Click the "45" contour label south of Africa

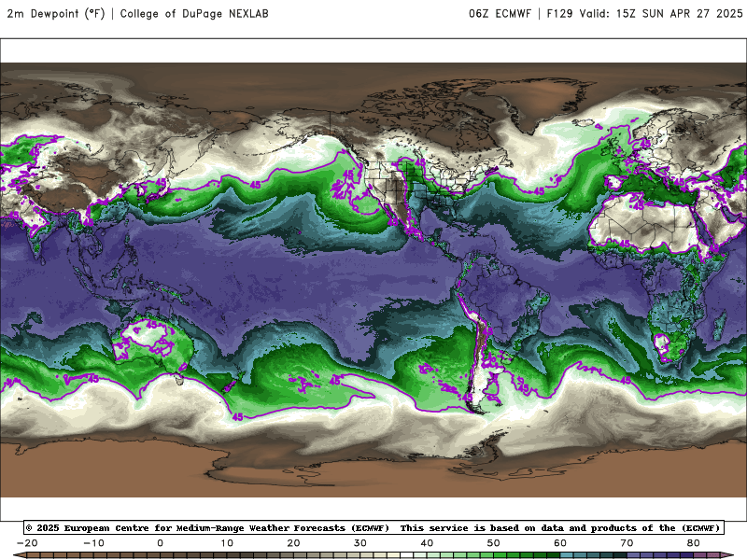tap(626, 380)
